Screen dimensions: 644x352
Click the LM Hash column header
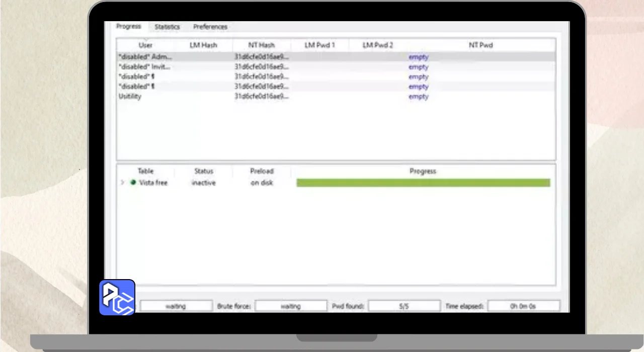pos(203,45)
